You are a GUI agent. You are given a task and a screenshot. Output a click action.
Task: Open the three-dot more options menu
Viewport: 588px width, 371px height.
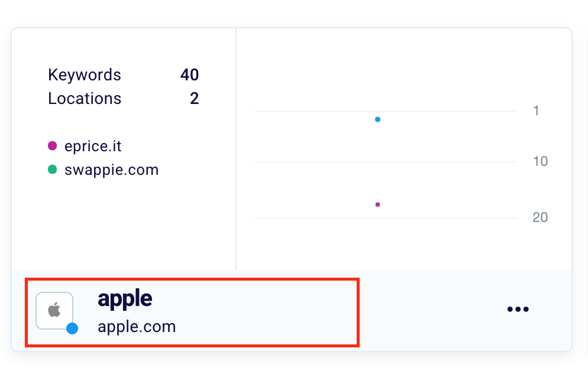(x=518, y=309)
